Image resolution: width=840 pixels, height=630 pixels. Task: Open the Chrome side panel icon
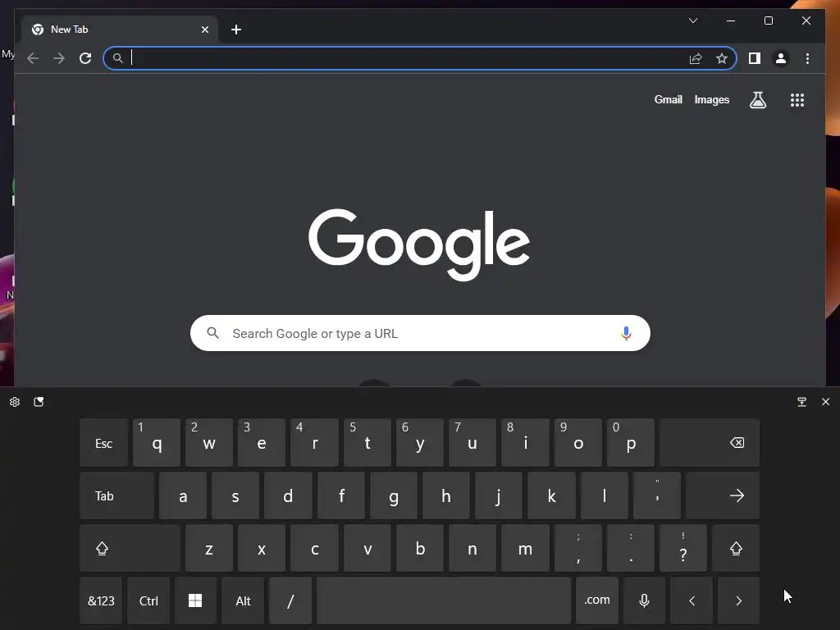click(x=755, y=58)
